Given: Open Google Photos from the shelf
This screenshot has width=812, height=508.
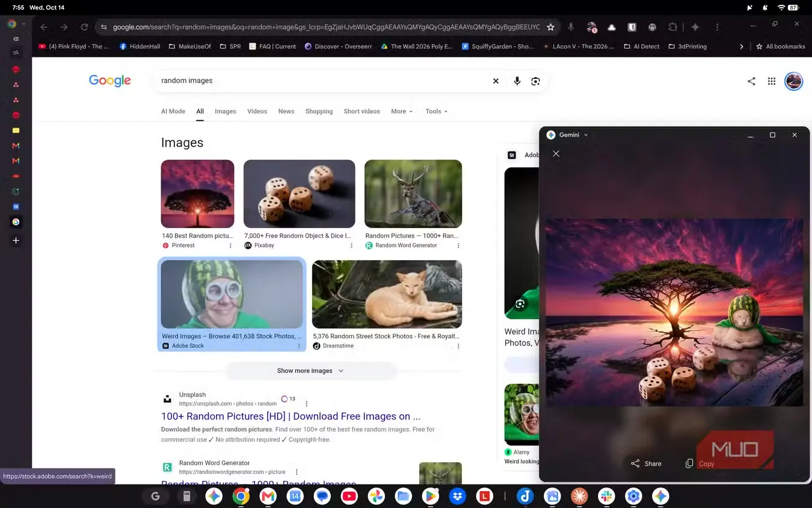Looking at the screenshot, I should [x=377, y=496].
